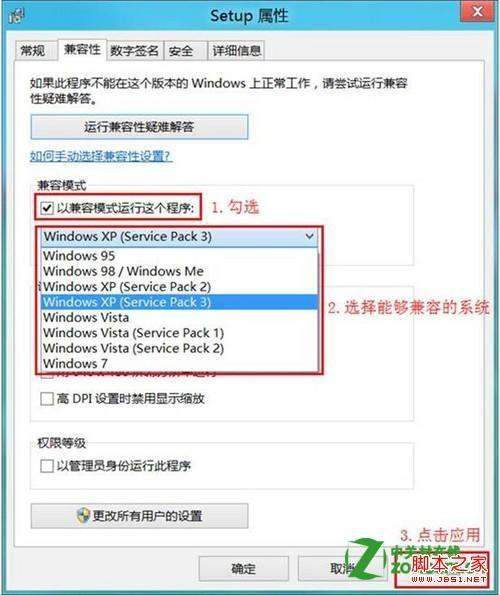This screenshot has width=500, height=595.
Task: Pick Windows XP (Service Pack 2)
Action: (x=179, y=286)
